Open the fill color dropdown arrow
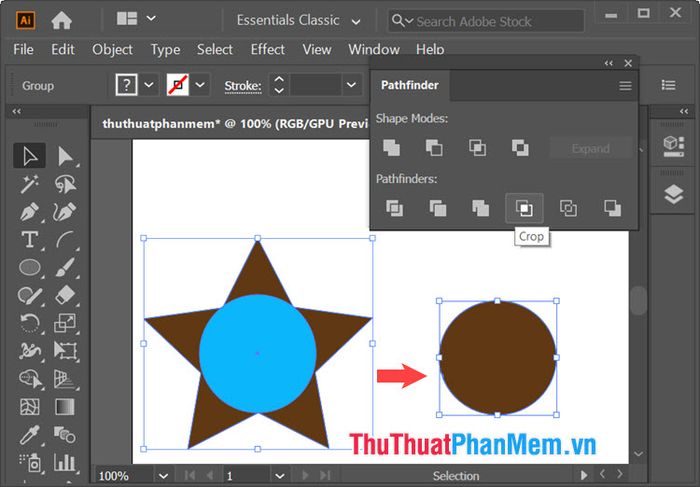Viewport: 700px width, 487px height. click(x=149, y=84)
